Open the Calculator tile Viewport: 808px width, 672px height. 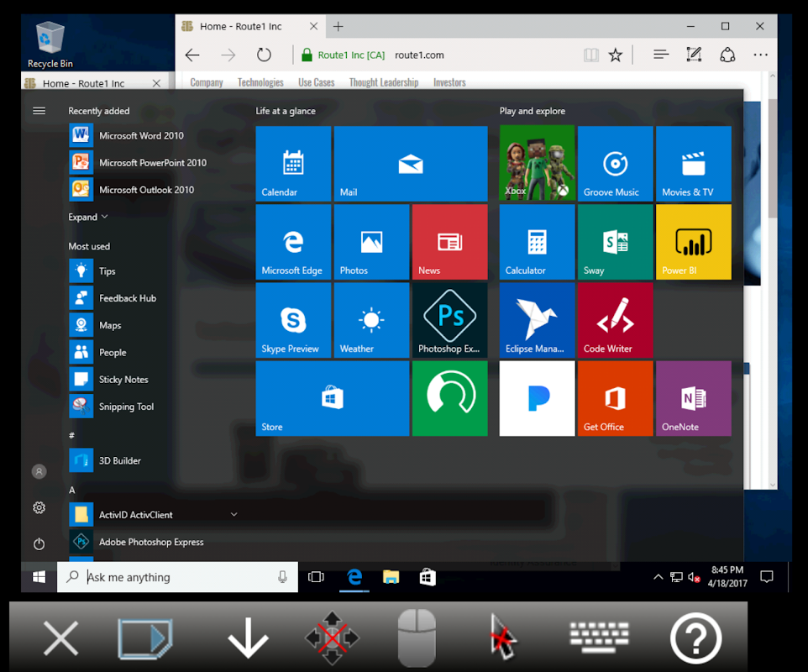pos(537,242)
